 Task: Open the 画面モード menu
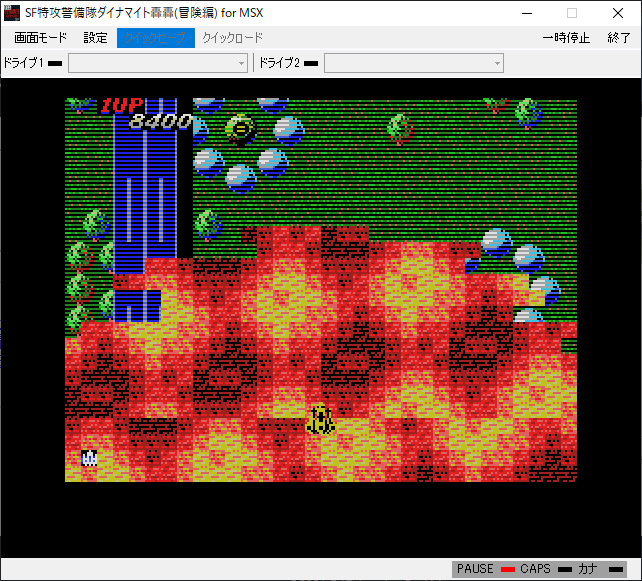coord(40,38)
